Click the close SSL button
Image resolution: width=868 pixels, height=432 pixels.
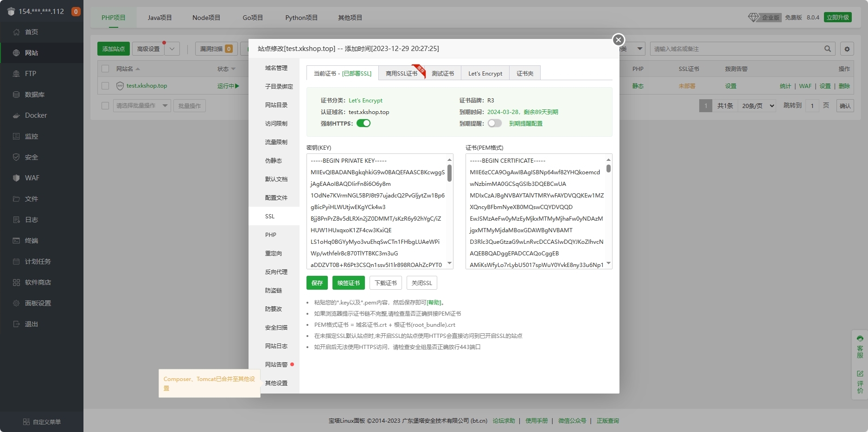421,283
